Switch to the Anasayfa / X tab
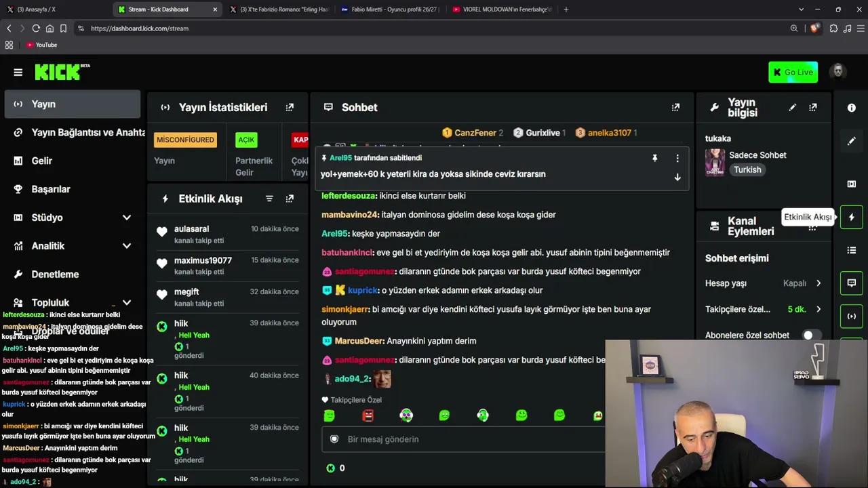 click(55, 9)
